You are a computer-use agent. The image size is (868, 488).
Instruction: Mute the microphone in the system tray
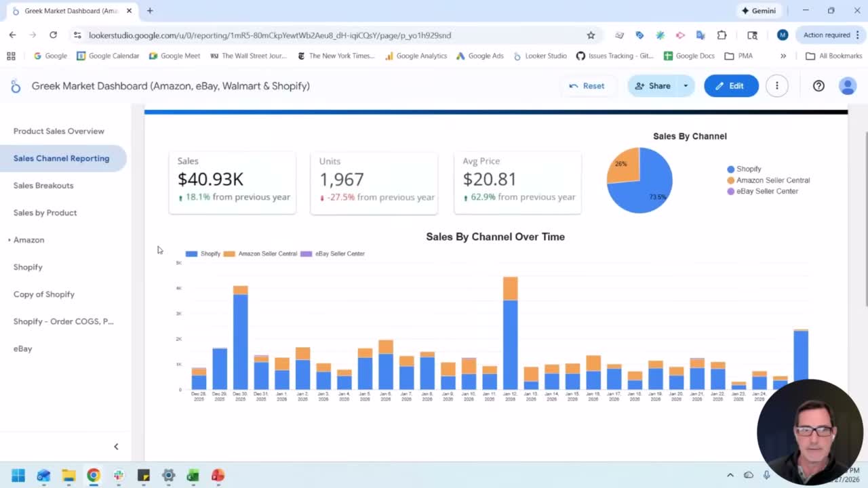click(766, 475)
